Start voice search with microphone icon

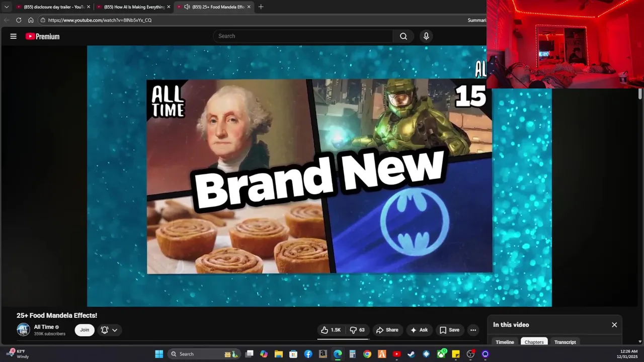click(x=426, y=36)
